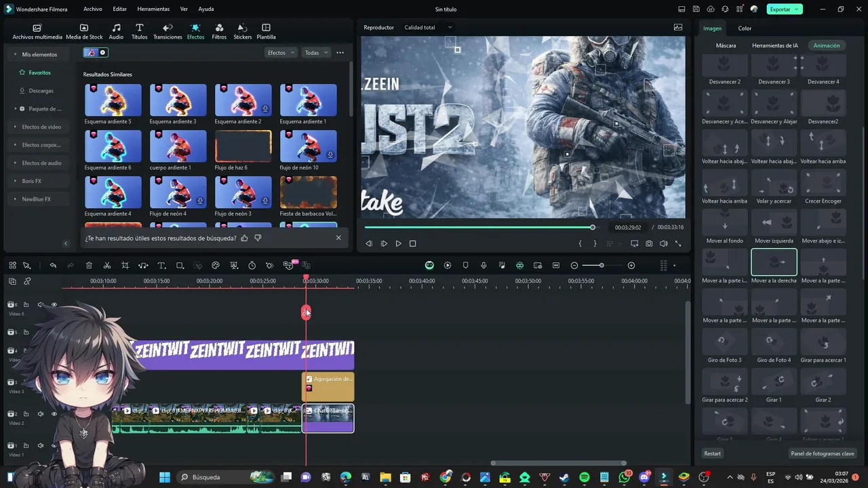
Task: Open the Todas filter dropdown
Action: pos(316,52)
